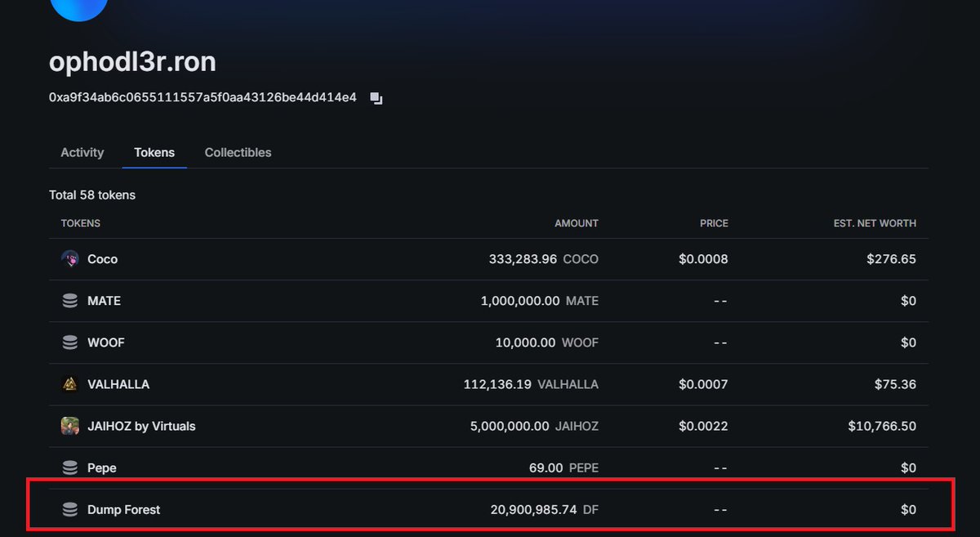Click the MATE amount 1,000,000.00
The height and width of the screenshot is (537, 980).
[x=520, y=301]
